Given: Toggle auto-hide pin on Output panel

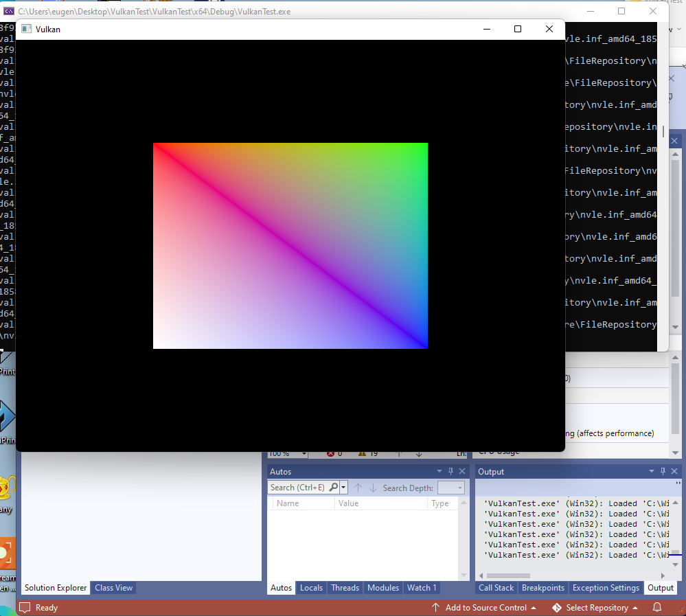Looking at the screenshot, I should pos(663,471).
